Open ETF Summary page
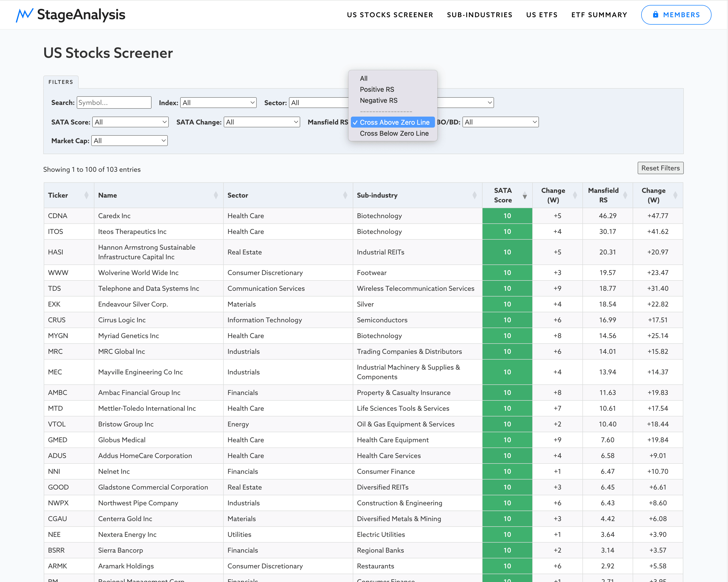 [x=599, y=15]
